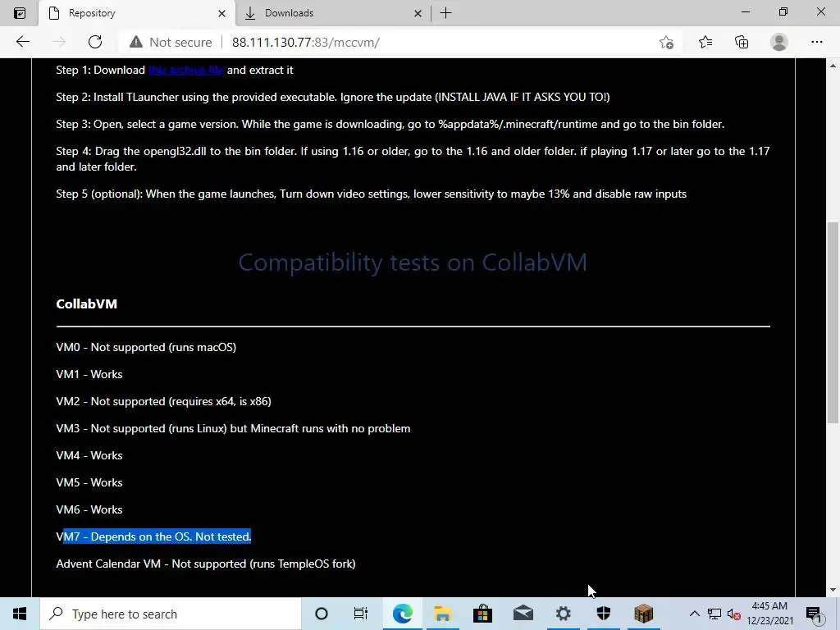Click the scrollbar up arrow
The image size is (840, 630).
(833, 66)
